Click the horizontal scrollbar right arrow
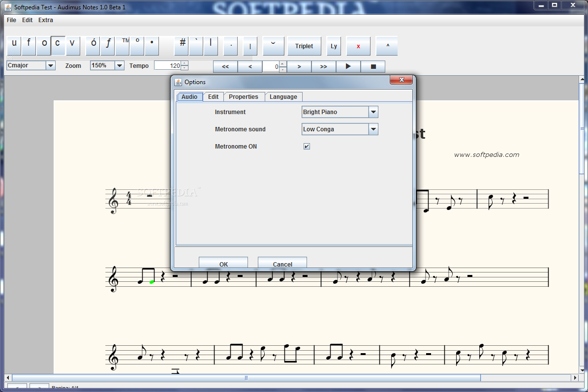Screen dimensions: 588x392 point(576,378)
